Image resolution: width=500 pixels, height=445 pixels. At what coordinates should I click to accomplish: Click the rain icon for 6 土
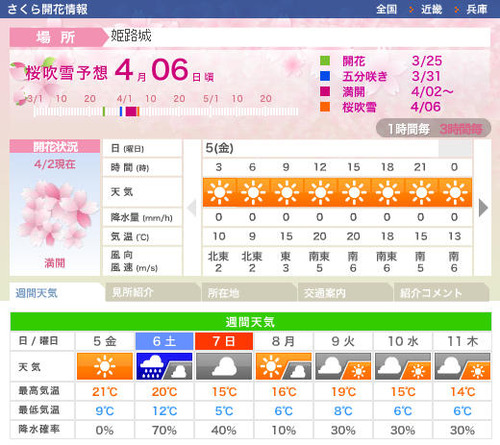coord(164,366)
